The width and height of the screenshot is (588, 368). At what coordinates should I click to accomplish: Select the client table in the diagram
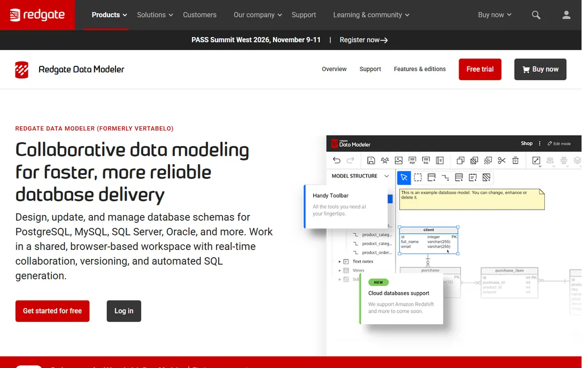(x=429, y=241)
